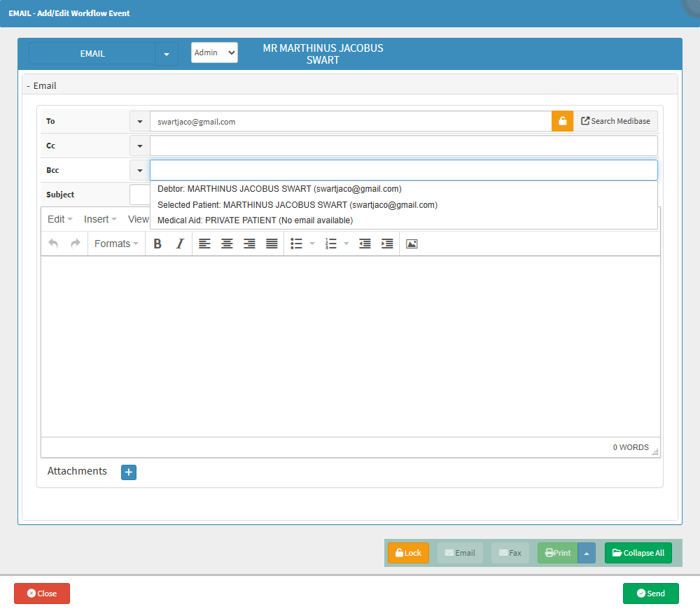The image size is (700, 611).
Task: Apply italic formatting in editor
Action: [180, 244]
